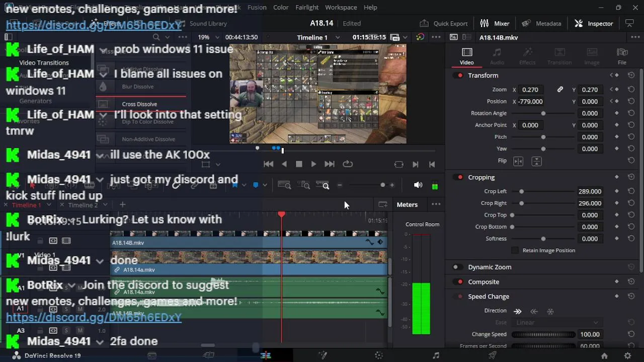Viewport: 644px width, 362px height.
Task: Set speed direction to reverse
Action: pos(534,312)
